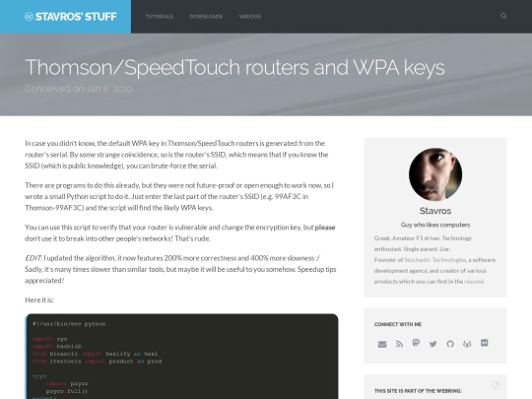This screenshot has height=399, width=532.
Task: Open the Downloads menu
Action: tap(206, 17)
